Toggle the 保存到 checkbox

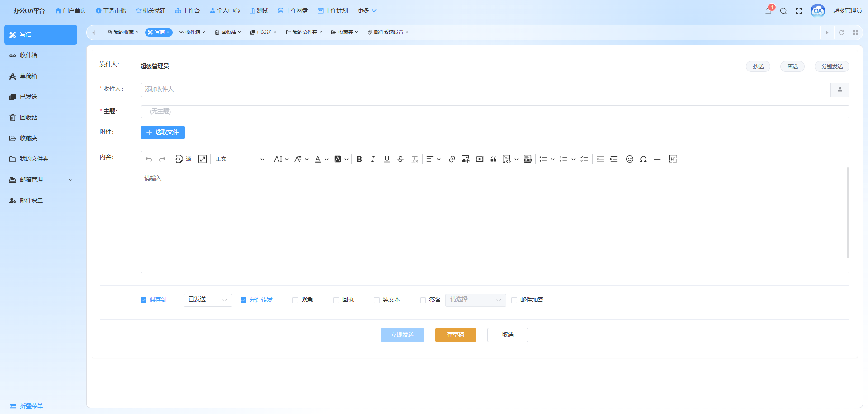[143, 300]
